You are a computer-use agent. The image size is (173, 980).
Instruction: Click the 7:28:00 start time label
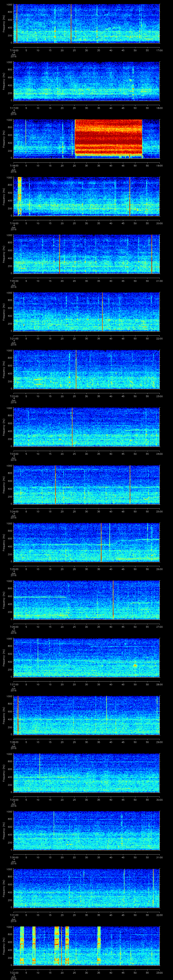tap(14, 742)
